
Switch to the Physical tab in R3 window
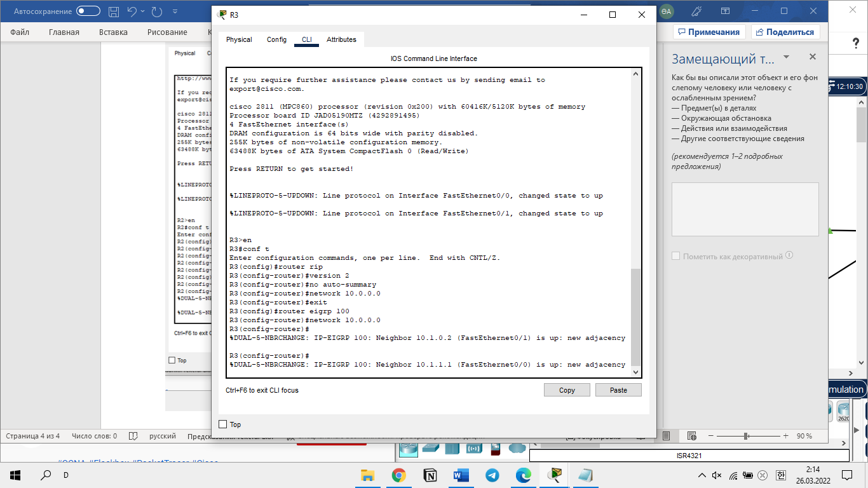239,39
